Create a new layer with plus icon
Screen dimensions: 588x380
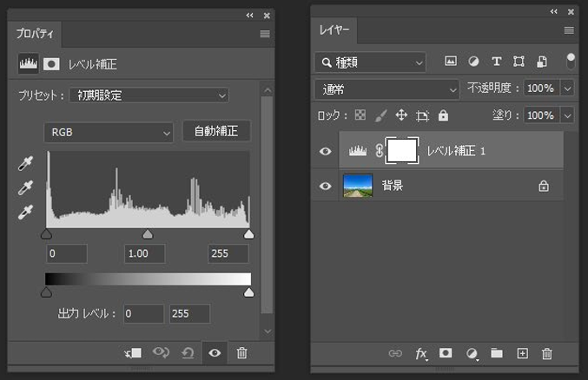click(522, 353)
